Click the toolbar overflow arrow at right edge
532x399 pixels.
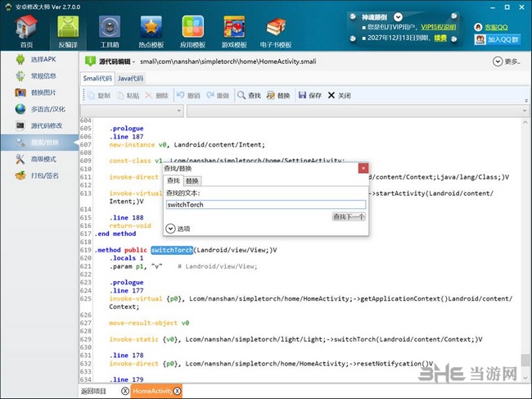click(x=526, y=101)
